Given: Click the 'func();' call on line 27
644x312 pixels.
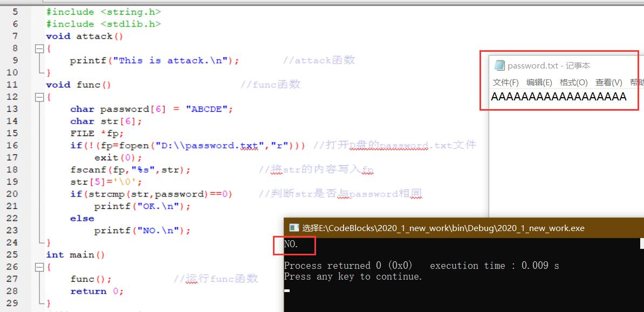Looking at the screenshot, I should pos(91,279).
